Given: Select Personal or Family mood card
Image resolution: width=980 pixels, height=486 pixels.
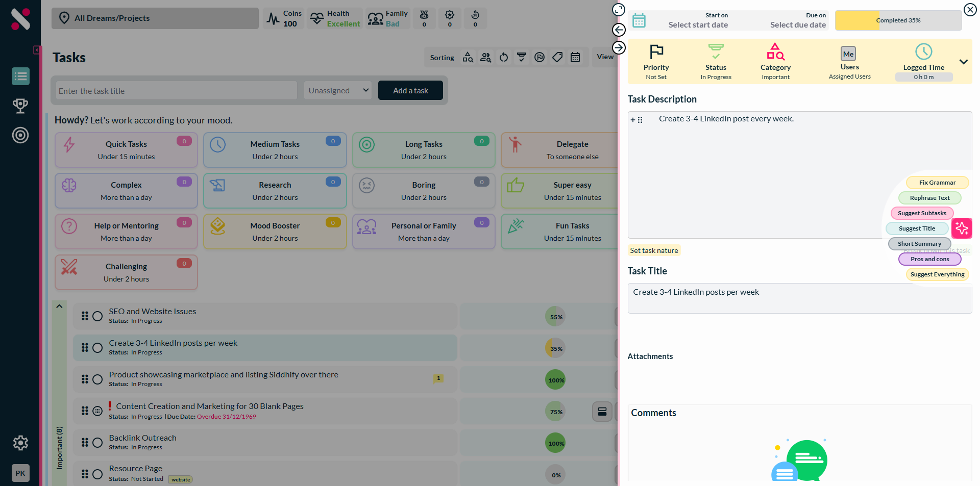Looking at the screenshot, I should point(424,232).
